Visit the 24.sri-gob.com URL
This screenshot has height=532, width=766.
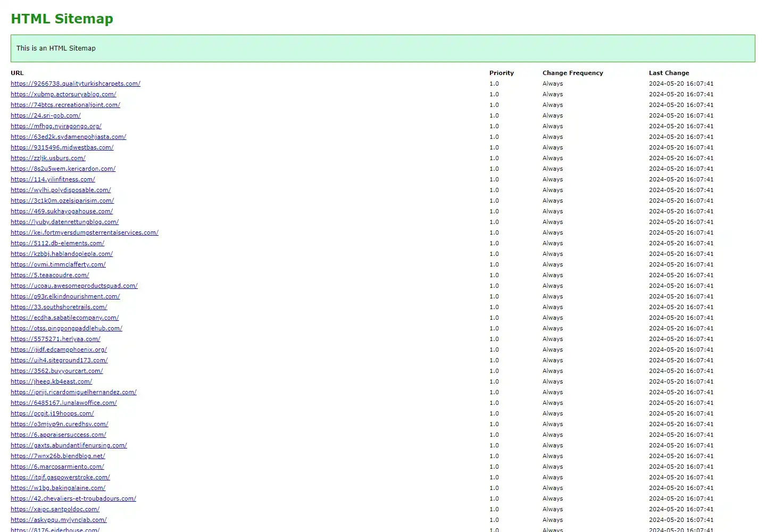click(x=46, y=115)
